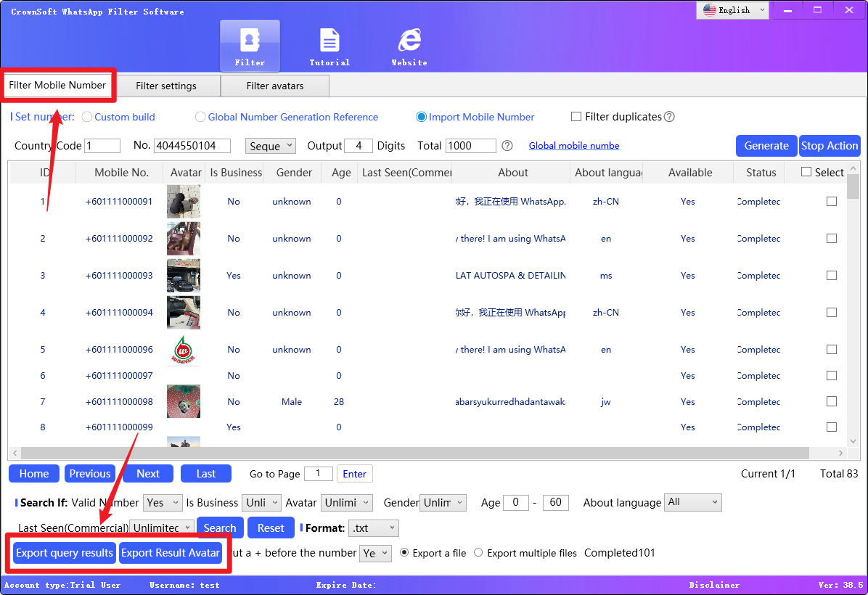
Task: Choose Export multiple files radio button
Action: click(x=478, y=552)
